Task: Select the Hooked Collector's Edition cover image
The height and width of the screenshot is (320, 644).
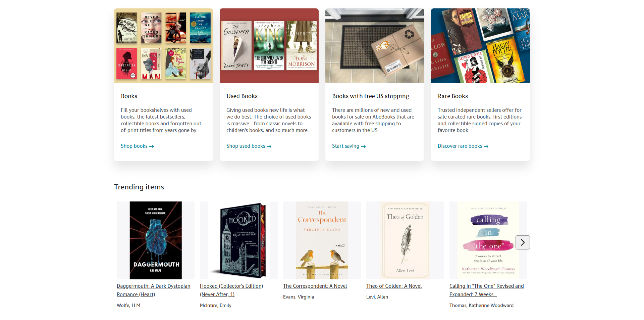Action: (x=239, y=240)
